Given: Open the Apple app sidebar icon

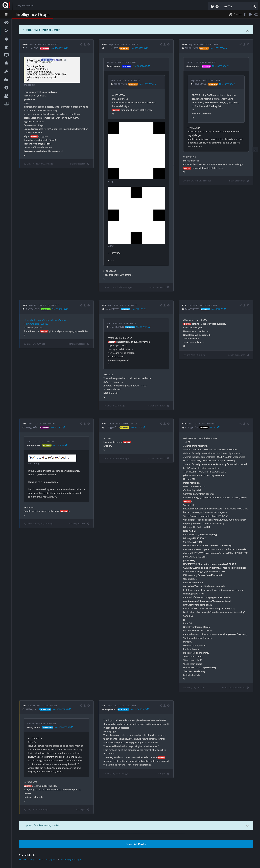Looking at the screenshot, I should (x=6, y=47).
